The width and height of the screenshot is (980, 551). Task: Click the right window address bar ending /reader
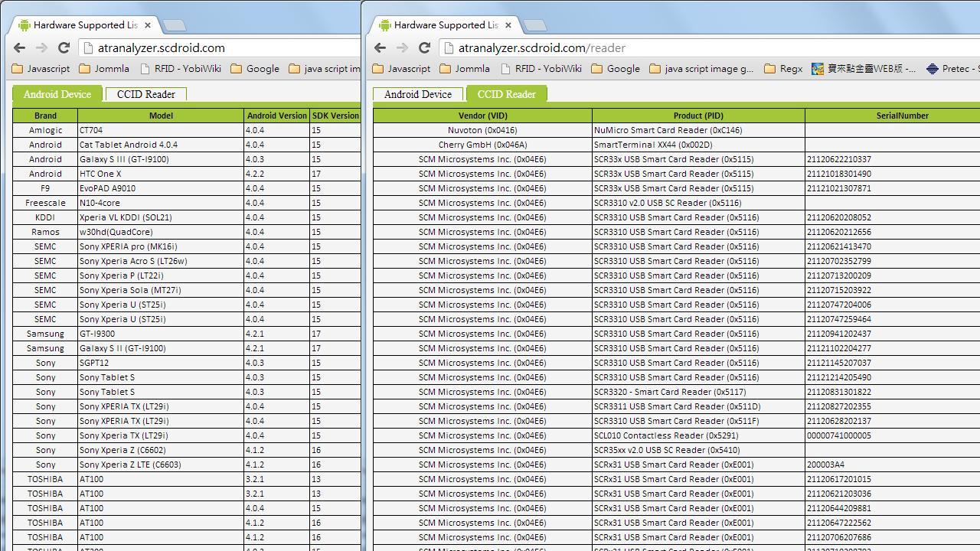(709, 47)
